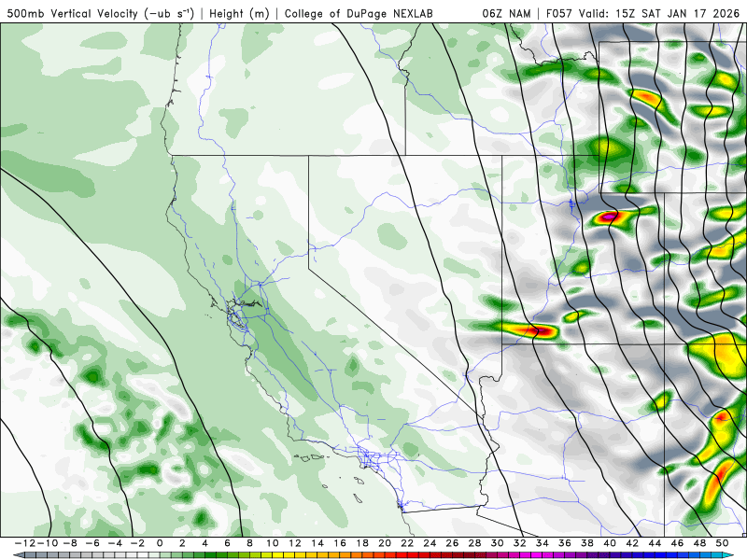Click the '6' color scale label
Image resolution: width=747 pixels, height=560 pixels.
tap(227, 543)
